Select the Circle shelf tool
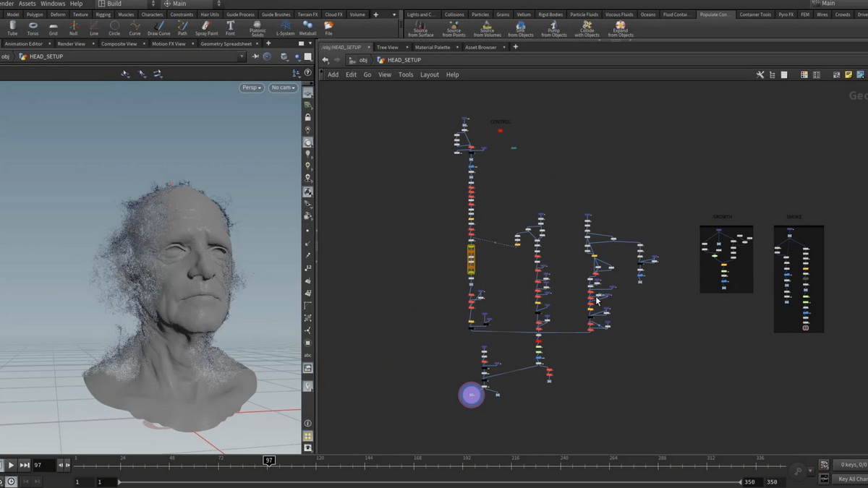868x488 pixels. (x=114, y=28)
